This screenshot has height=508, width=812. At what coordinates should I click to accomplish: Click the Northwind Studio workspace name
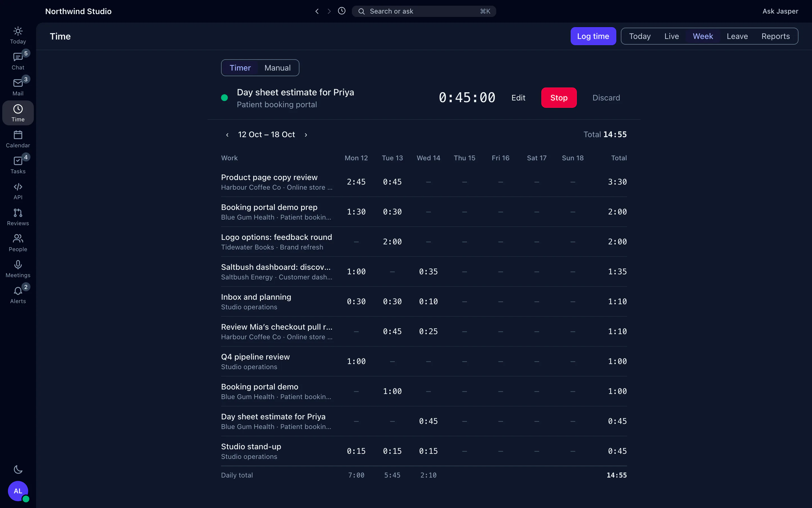pyautogui.click(x=78, y=11)
